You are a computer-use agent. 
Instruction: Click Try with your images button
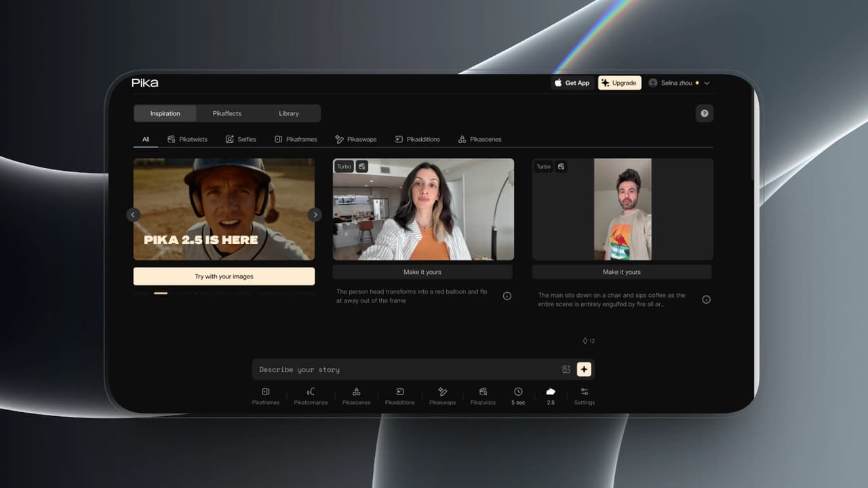point(224,277)
